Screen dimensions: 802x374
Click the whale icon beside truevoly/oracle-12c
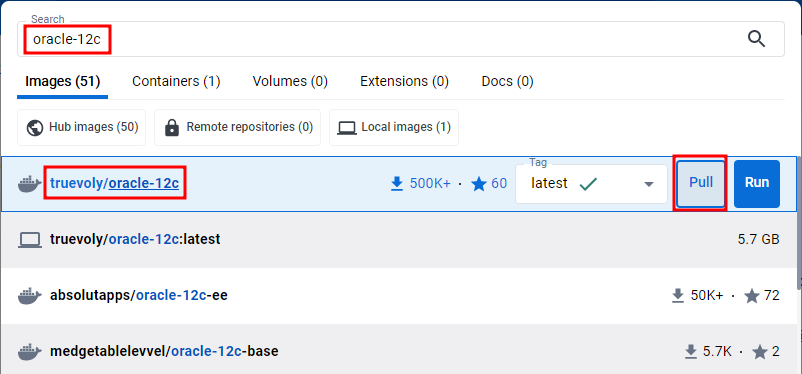(29, 184)
